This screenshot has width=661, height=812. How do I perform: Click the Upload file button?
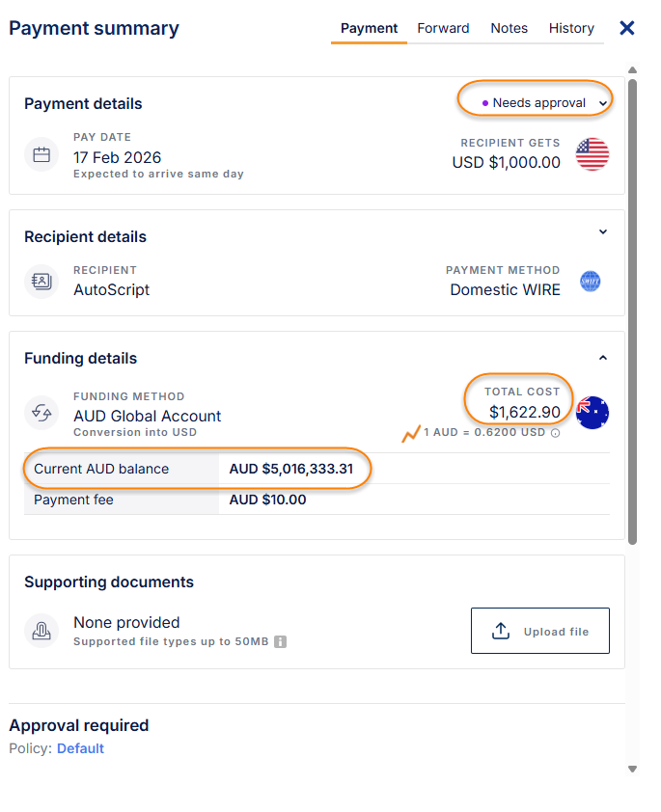(540, 631)
